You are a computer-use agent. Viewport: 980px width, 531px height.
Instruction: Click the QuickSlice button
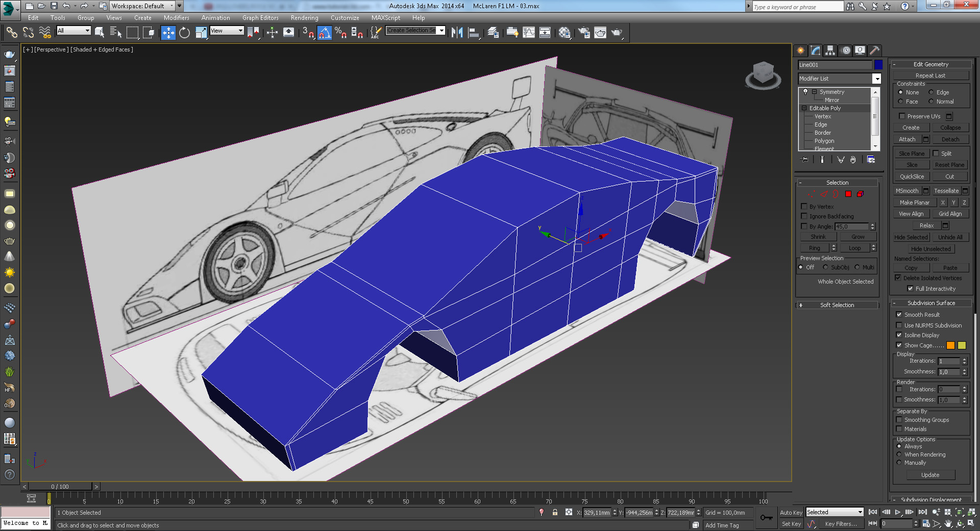(x=912, y=176)
